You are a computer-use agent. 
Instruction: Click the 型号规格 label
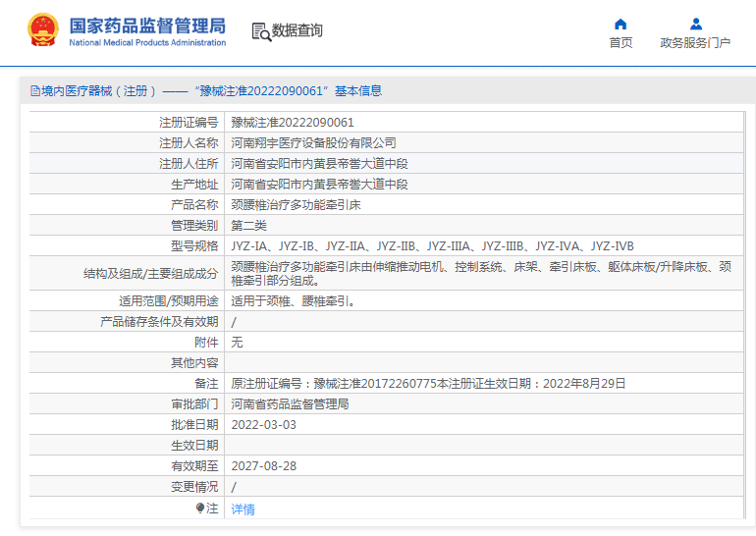194,246
